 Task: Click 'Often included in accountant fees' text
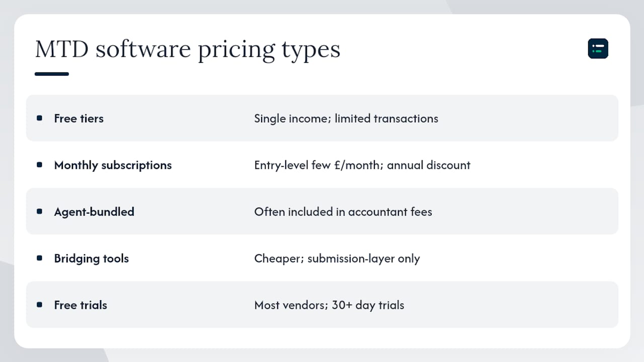point(343,212)
